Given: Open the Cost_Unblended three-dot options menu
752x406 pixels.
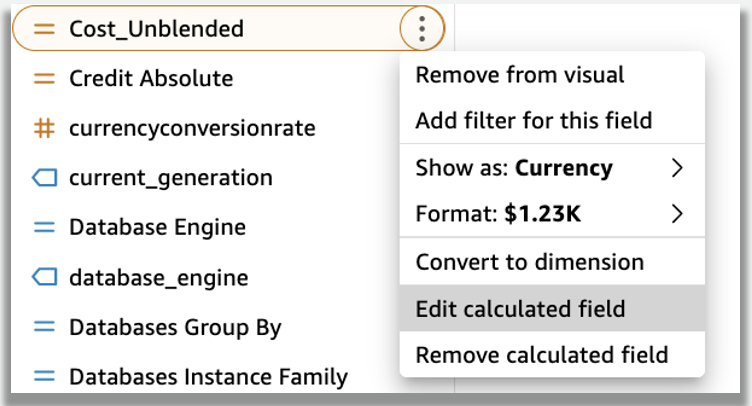Looking at the screenshot, I should coord(422,28).
